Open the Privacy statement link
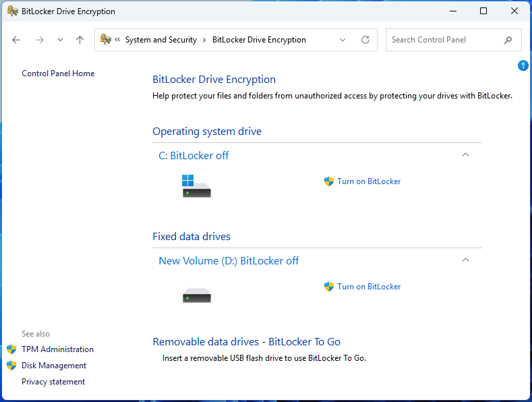The width and height of the screenshot is (532, 402). pos(53,382)
